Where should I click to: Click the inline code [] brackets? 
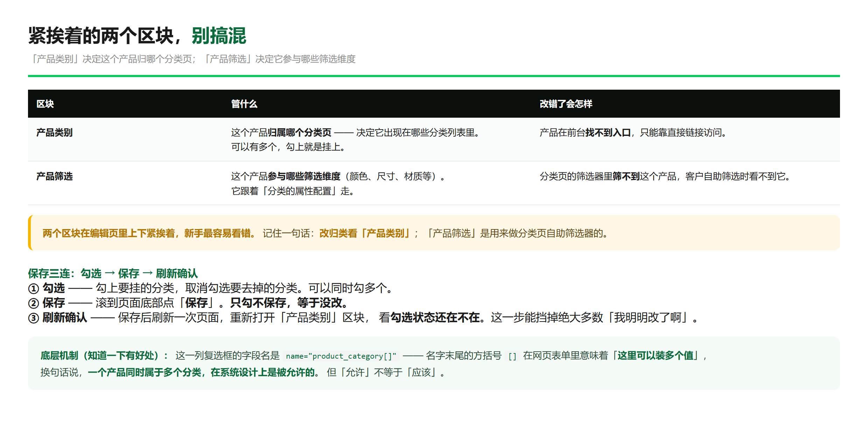[x=512, y=356]
